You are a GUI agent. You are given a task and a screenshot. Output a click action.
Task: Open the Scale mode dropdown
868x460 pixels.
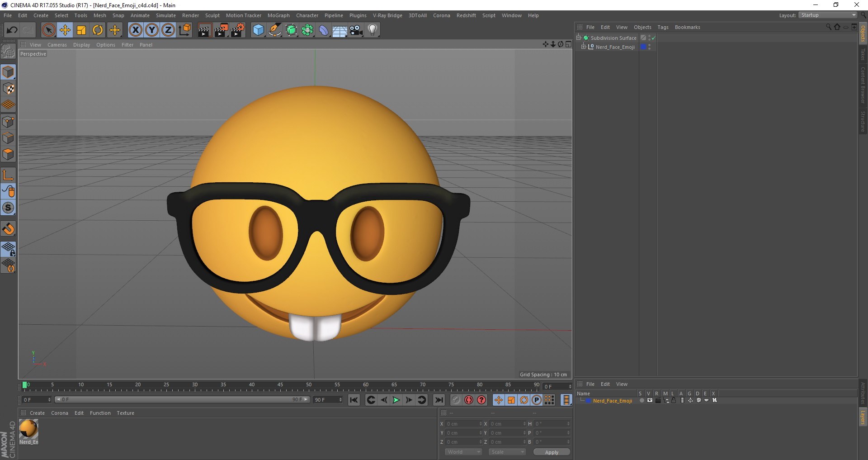507,452
